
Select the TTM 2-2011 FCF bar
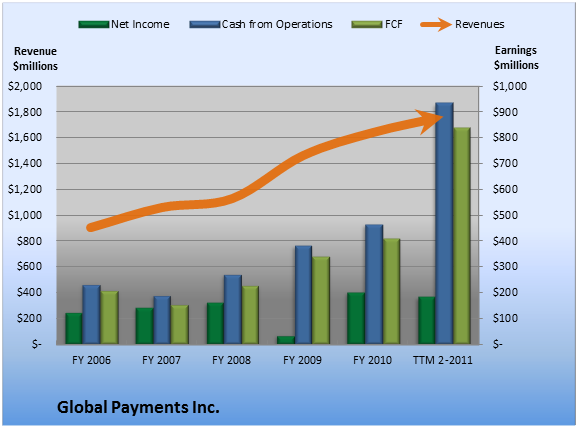coord(462,236)
